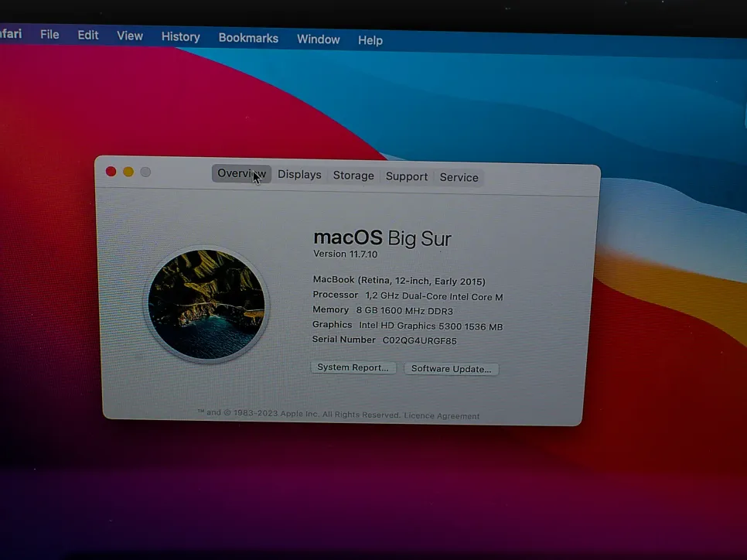
Task: Click the Big Sur round artwork icon
Action: tap(206, 305)
